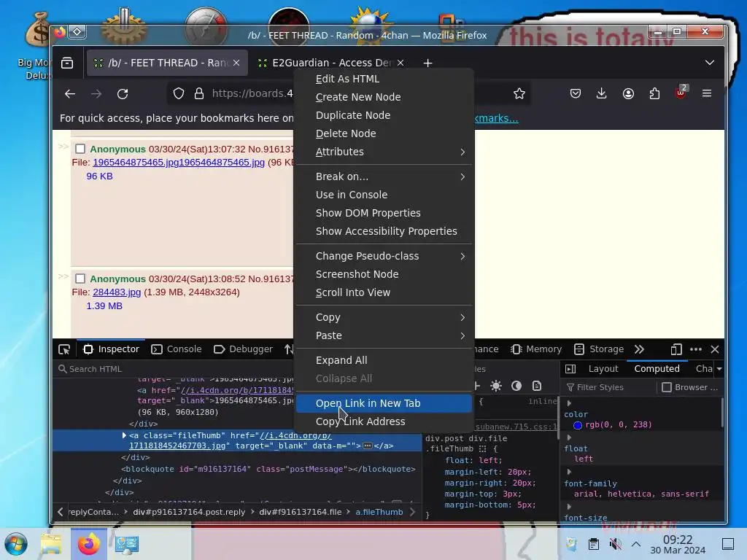The height and width of the screenshot is (560, 747).
Task: Open the Storage devtools tab
Action: click(x=599, y=349)
